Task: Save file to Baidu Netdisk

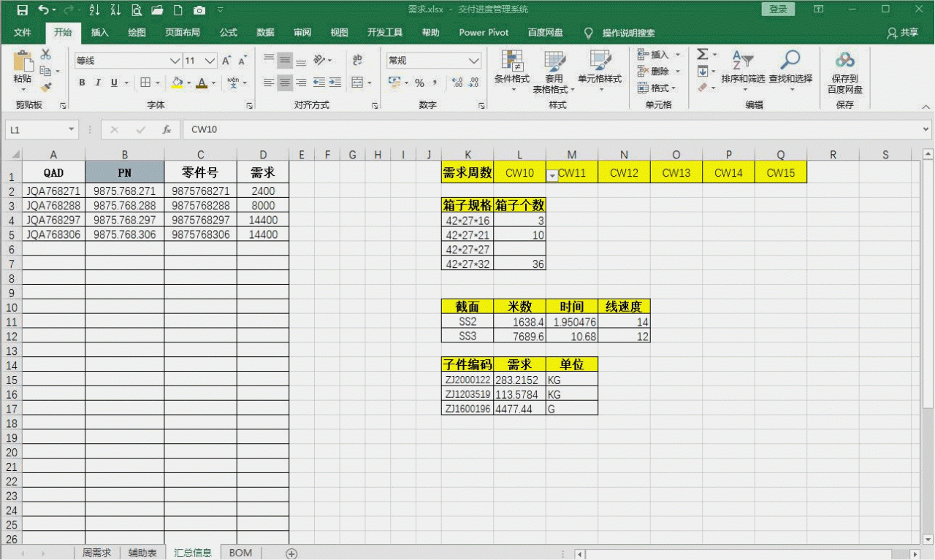Action: point(844,71)
